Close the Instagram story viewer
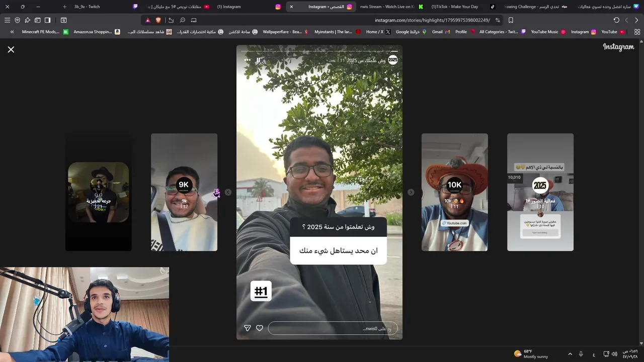Viewport: 644px width, 362px height. (11, 49)
